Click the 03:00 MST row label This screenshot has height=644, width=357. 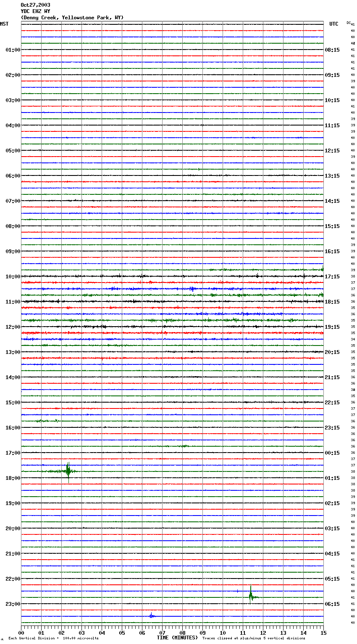tap(13, 100)
